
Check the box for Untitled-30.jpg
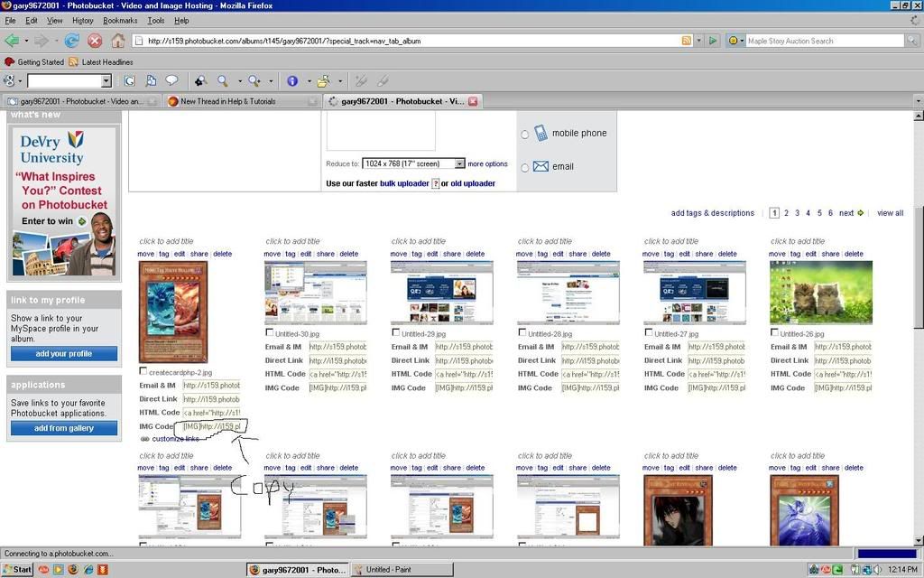tap(269, 332)
